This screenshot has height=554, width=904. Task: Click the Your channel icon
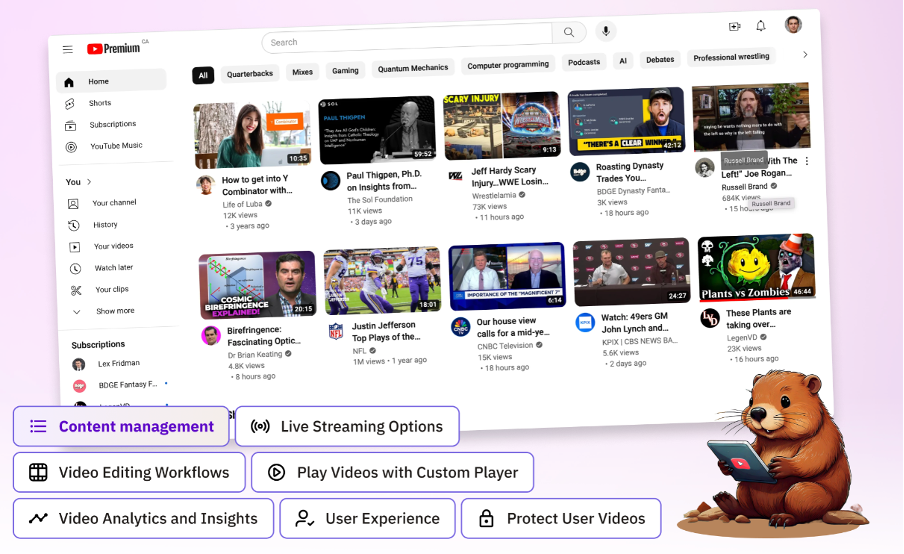[x=73, y=203]
